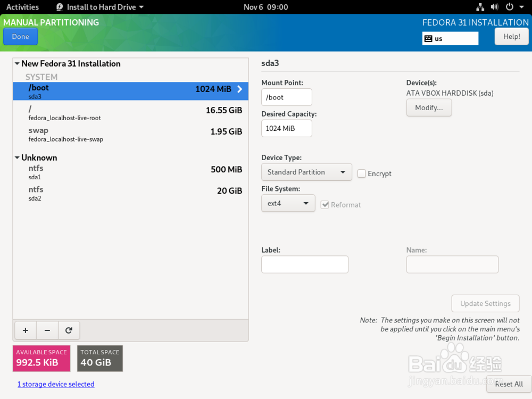The height and width of the screenshot is (399, 532).
Task: Click the Modify... devices button
Action: [429, 108]
